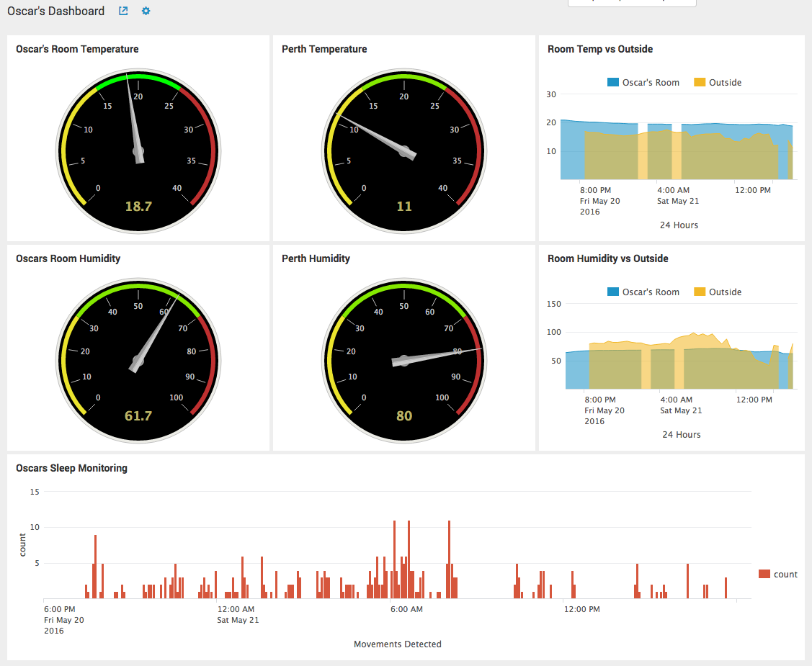Click the Movements Detected axis label
This screenshot has height=666, width=812.
click(398, 644)
